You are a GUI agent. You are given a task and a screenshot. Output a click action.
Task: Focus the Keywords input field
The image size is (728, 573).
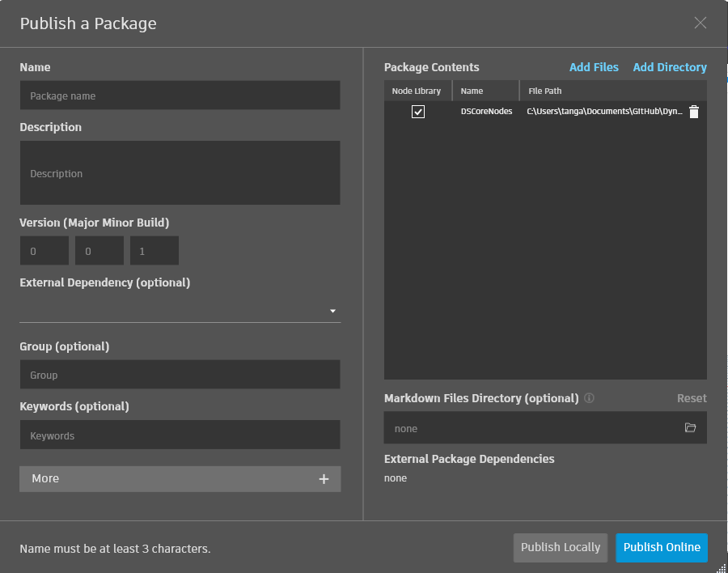point(180,435)
